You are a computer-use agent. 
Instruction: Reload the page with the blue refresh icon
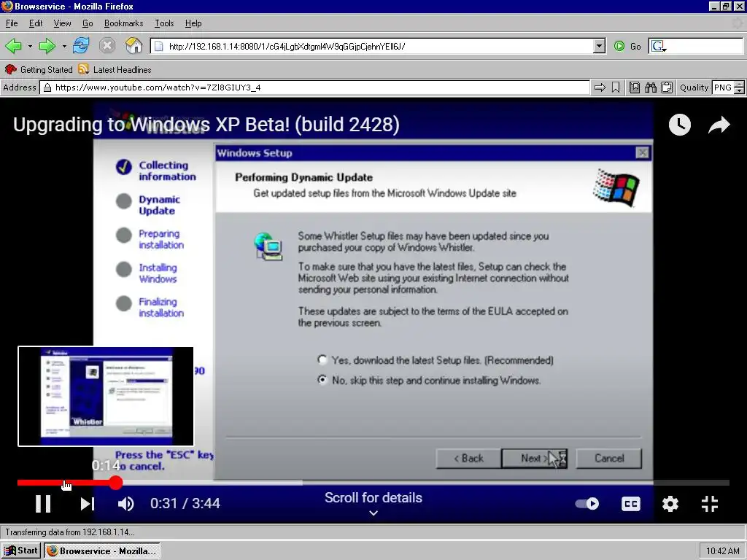pos(81,46)
